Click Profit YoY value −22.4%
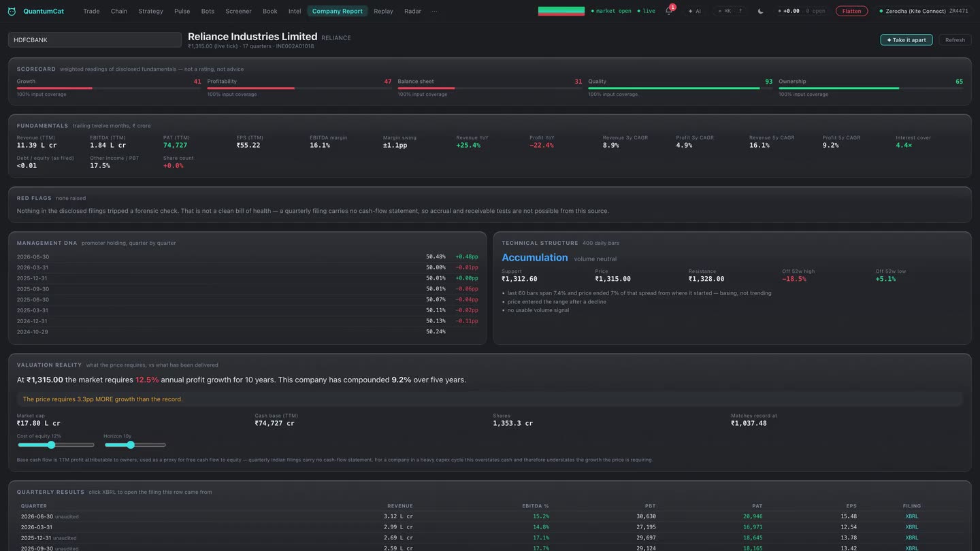 [542, 146]
